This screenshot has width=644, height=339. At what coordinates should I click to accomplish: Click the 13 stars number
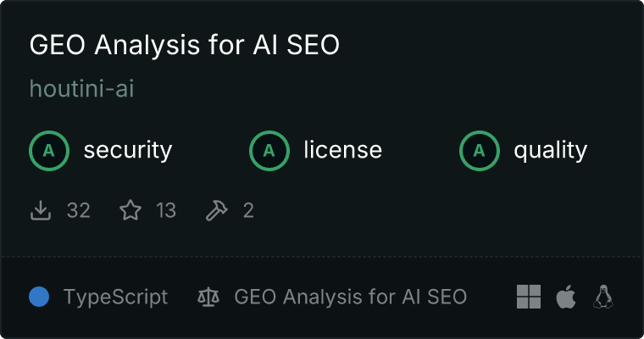pos(166,210)
